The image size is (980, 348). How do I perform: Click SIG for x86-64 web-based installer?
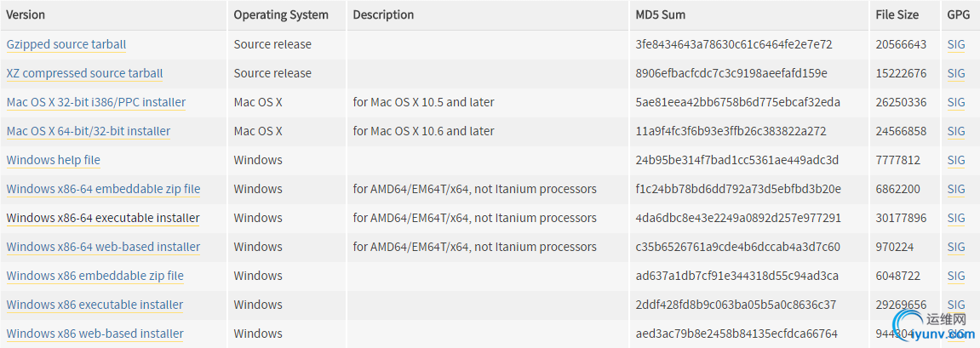point(956,247)
